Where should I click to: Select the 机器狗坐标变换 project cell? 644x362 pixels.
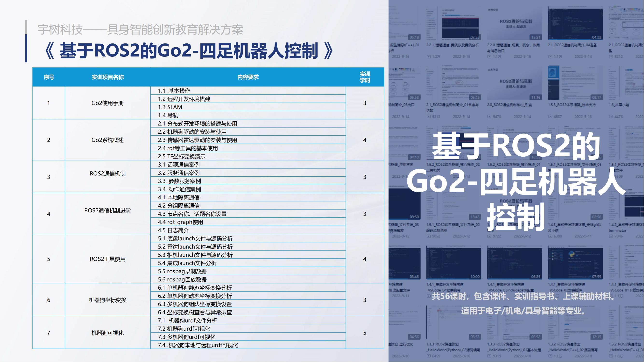pyautogui.click(x=108, y=300)
